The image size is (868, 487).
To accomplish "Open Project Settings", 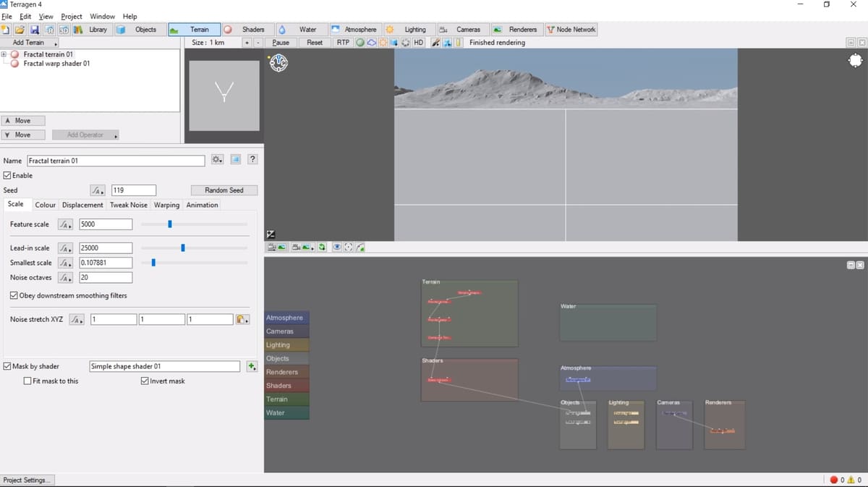I will coord(27,480).
